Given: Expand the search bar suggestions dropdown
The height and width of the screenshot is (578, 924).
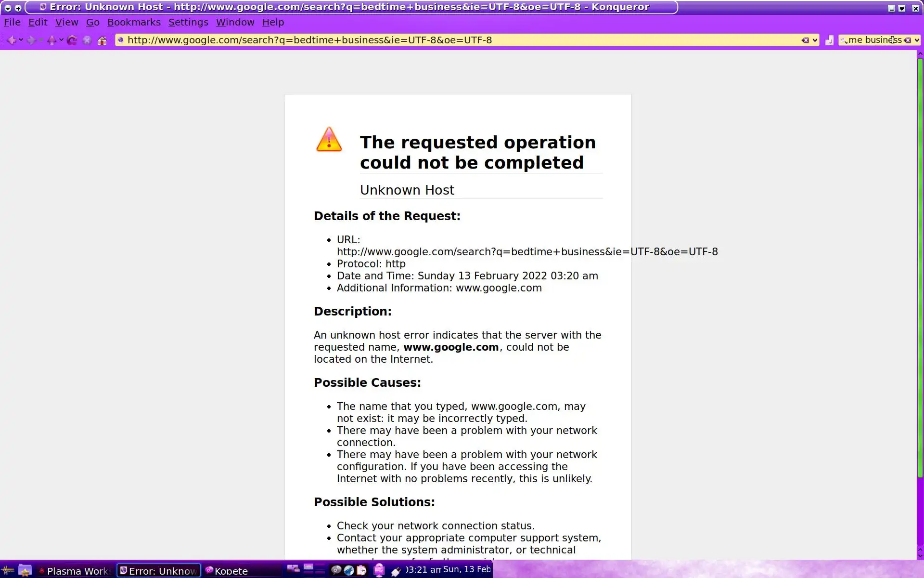Looking at the screenshot, I should click(x=916, y=40).
